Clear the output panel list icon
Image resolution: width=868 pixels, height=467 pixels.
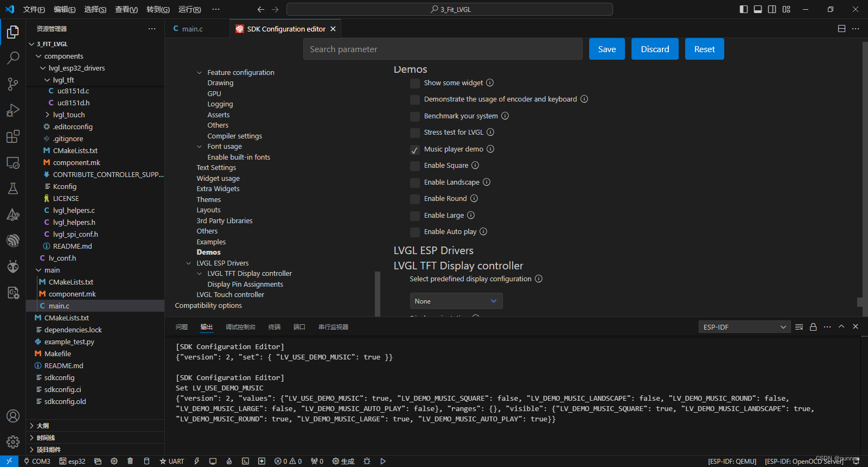(x=799, y=327)
